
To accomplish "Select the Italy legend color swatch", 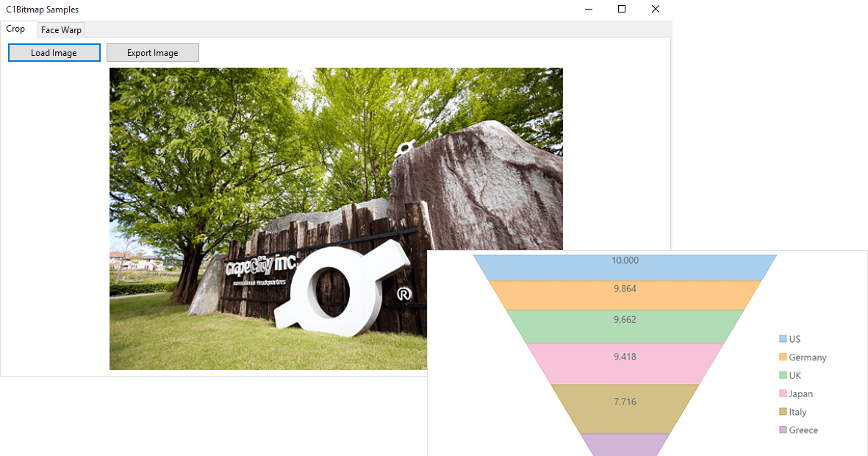I will pos(783,412).
